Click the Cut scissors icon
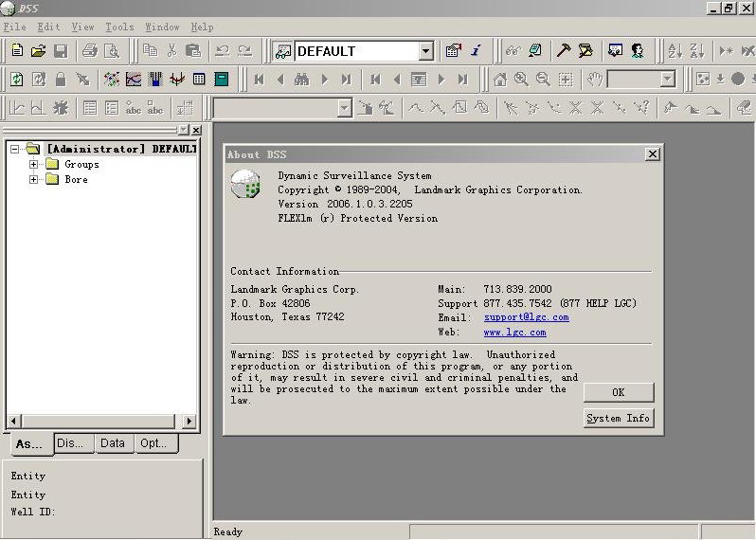The image size is (756, 540). point(171,50)
